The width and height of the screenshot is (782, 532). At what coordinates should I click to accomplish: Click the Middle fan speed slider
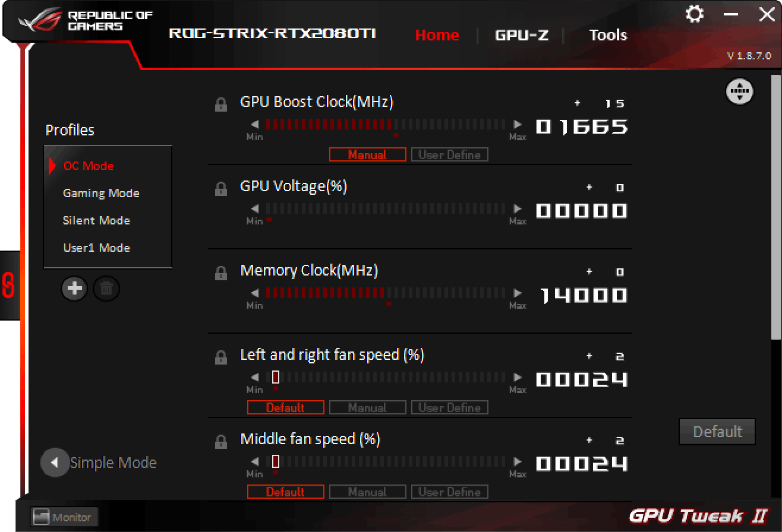pyautogui.click(x=386, y=462)
